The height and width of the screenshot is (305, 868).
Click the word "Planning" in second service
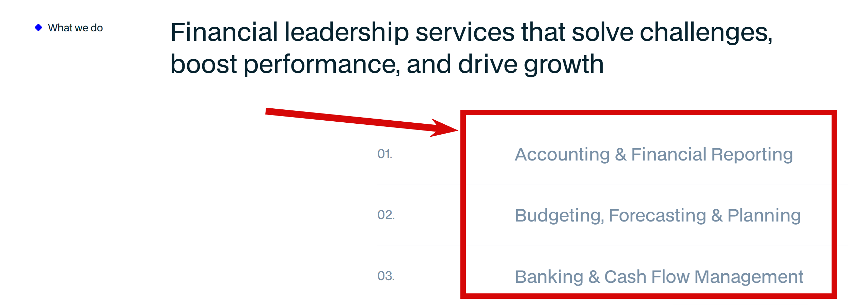tap(764, 216)
